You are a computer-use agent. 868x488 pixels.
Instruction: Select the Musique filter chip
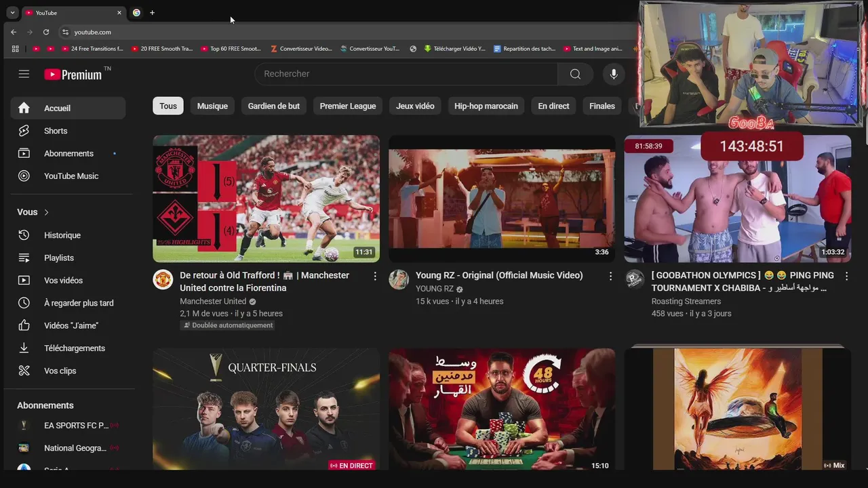coord(212,106)
